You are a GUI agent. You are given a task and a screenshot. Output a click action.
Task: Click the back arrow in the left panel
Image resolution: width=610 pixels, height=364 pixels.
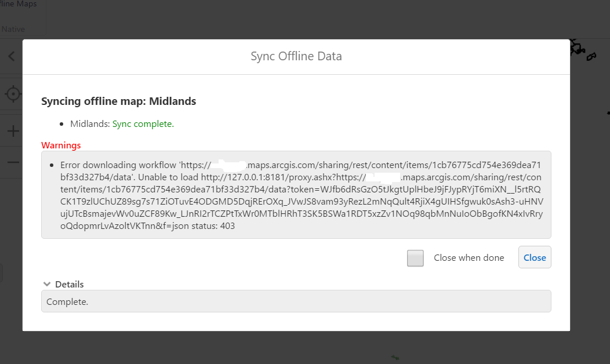point(12,56)
